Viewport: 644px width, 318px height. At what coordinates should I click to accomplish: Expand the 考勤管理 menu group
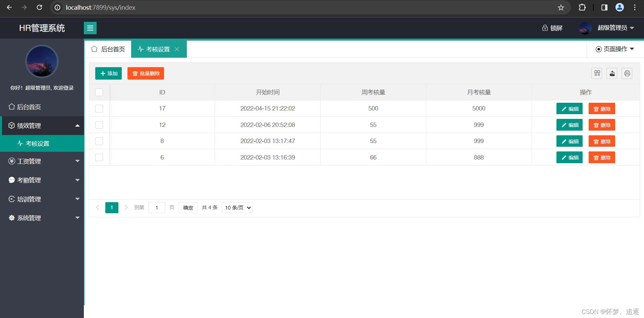tap(42, 180)
